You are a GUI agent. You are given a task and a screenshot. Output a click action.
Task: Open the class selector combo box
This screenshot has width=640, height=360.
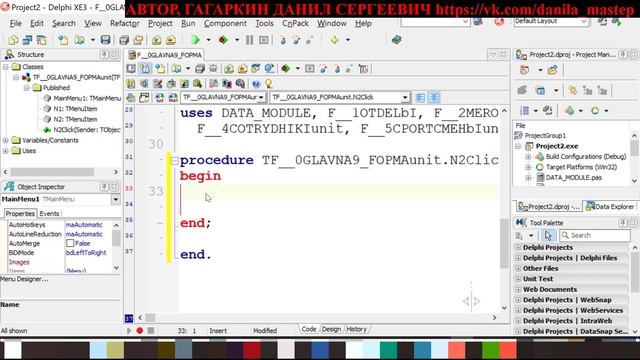pos(261,97)
